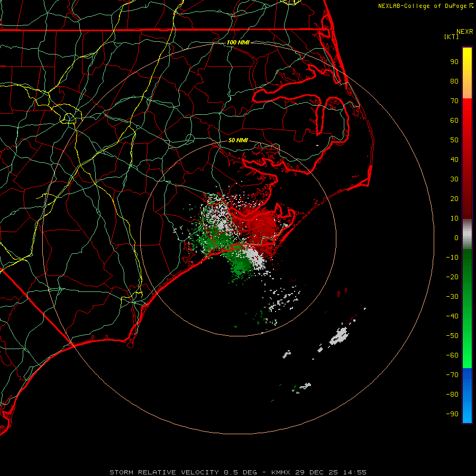Pick the blue segment at color bar bottom

point(467,396)
